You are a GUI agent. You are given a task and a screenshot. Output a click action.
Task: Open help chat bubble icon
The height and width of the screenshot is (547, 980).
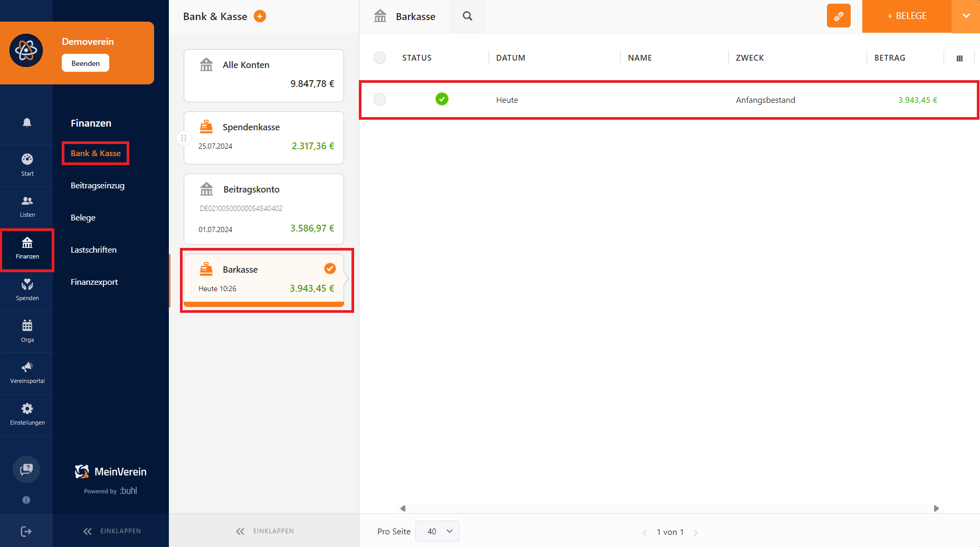coord(26,469)
